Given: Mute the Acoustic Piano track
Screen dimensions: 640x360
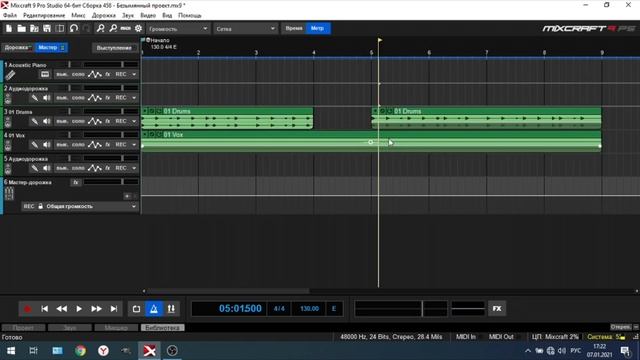Looking at the screenshot, I should click(62, 74).
